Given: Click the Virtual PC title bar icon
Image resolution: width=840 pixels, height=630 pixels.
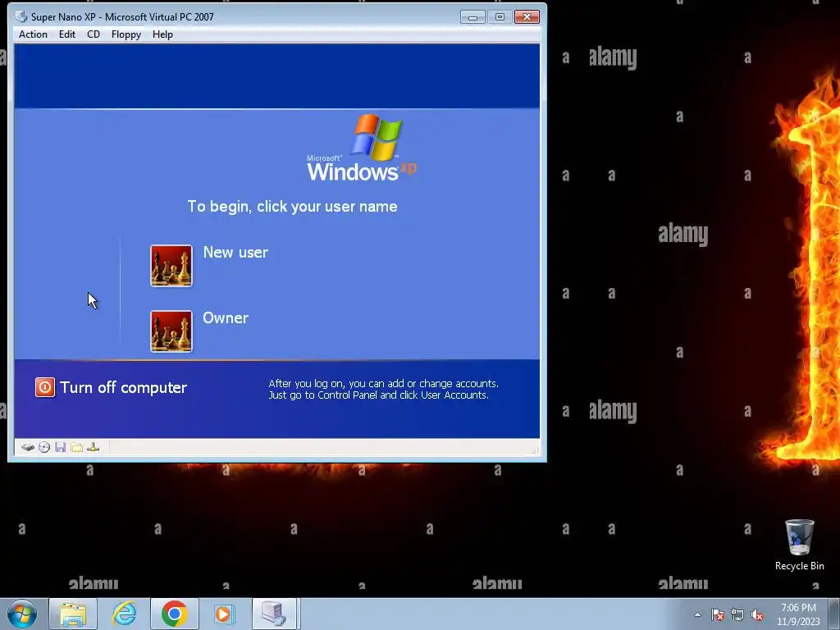Looking at the screenshot, I should (21, 16).
